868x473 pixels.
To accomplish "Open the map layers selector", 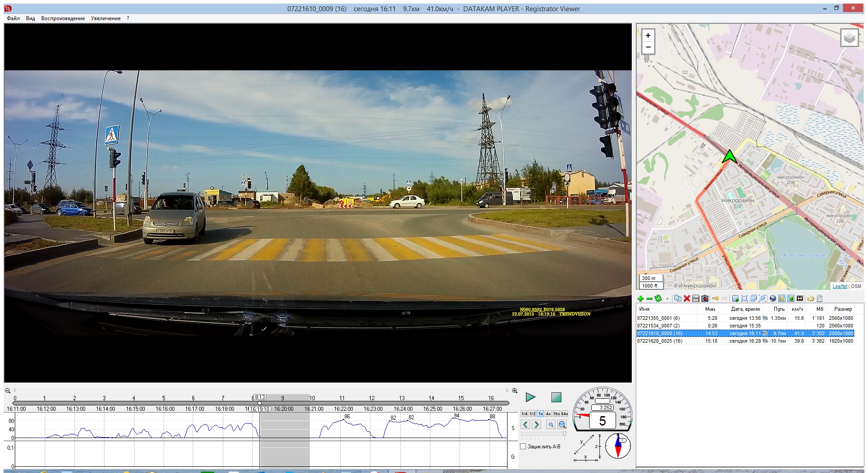I will [849, 38].
